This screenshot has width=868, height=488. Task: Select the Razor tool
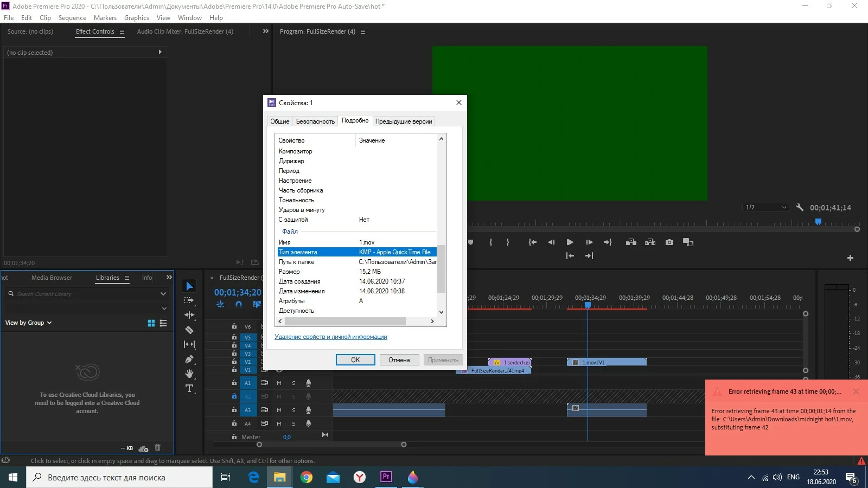[x=189, y=330]
